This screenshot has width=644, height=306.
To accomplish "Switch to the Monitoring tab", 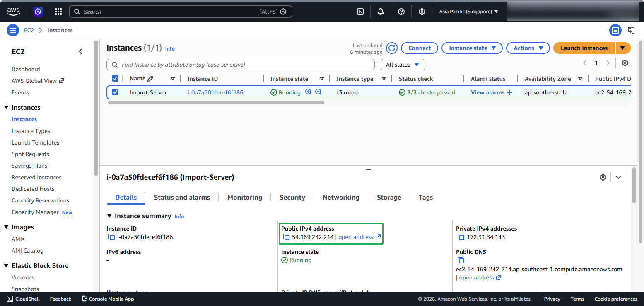I will pyautogui.click(x=245, y=197).
